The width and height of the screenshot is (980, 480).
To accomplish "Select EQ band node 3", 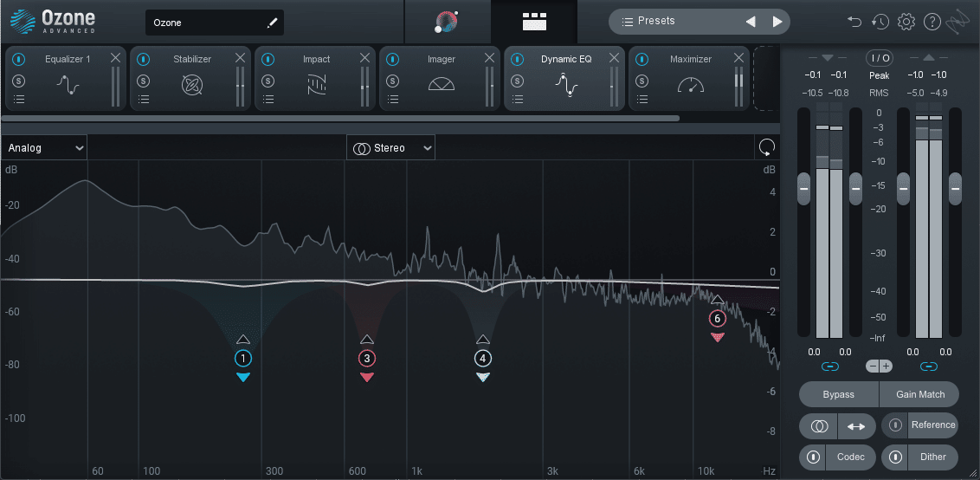I will (367, 359).
